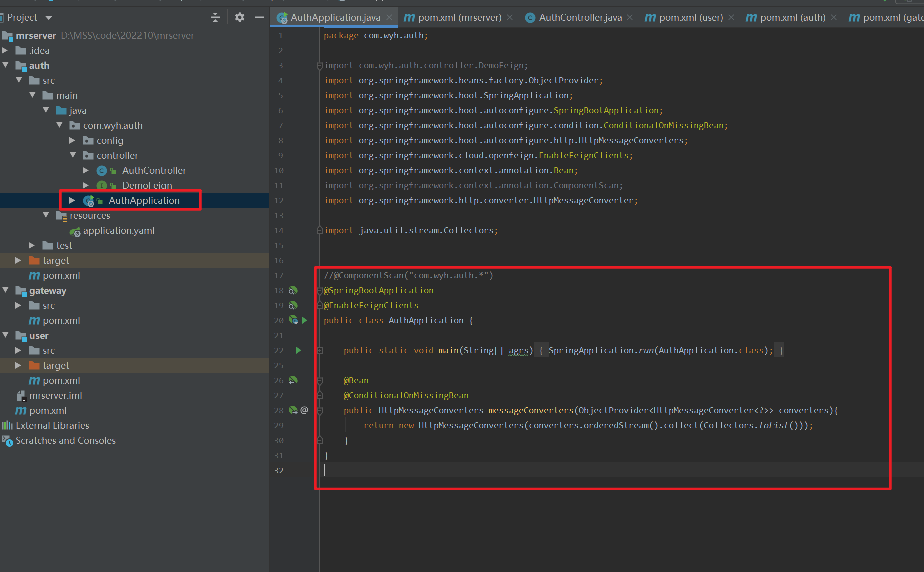
Task: Collapse the com.wyh.auth package
Action: [59, 125]
